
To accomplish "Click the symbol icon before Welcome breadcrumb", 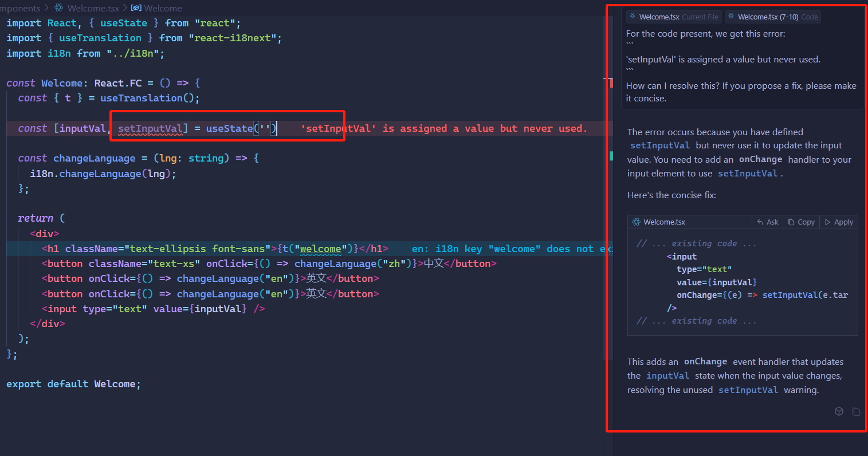I will click(136, 8).
